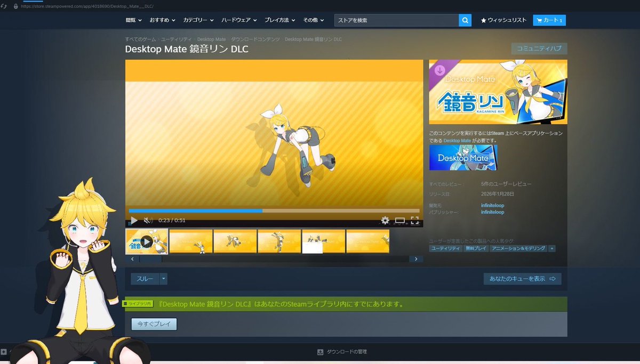This screenshot has width=640, height=364.
Task: Seek on the video progress bar
Action: [274, 211]
